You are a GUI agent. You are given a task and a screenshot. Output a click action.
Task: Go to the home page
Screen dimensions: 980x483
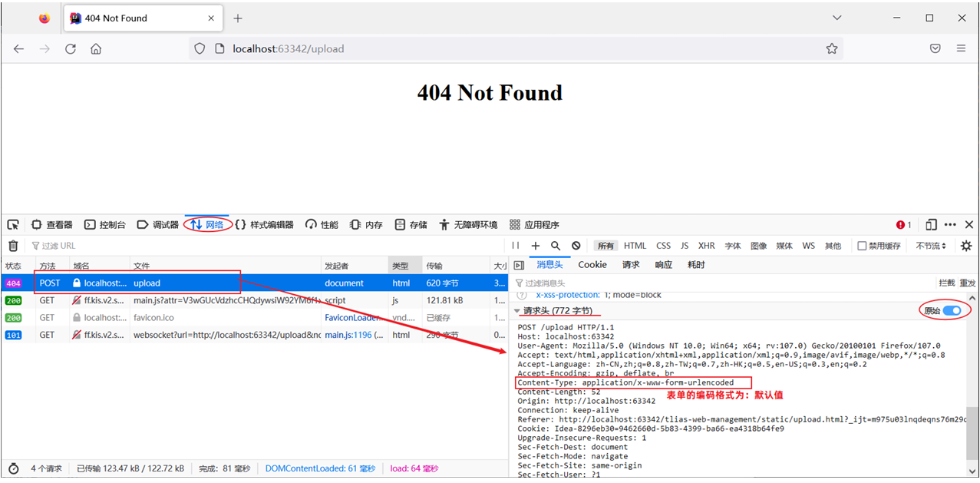pos(96,48)
